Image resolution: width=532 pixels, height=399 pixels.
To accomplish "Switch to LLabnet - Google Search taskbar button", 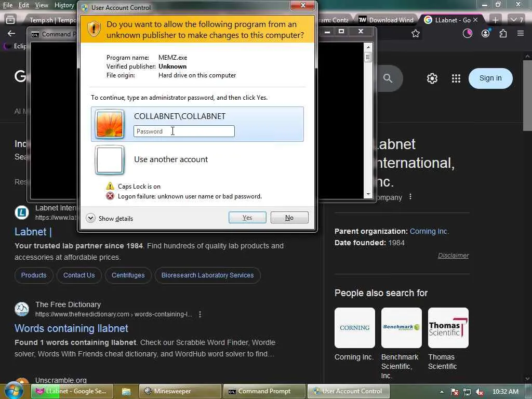I will coord(73,391).
